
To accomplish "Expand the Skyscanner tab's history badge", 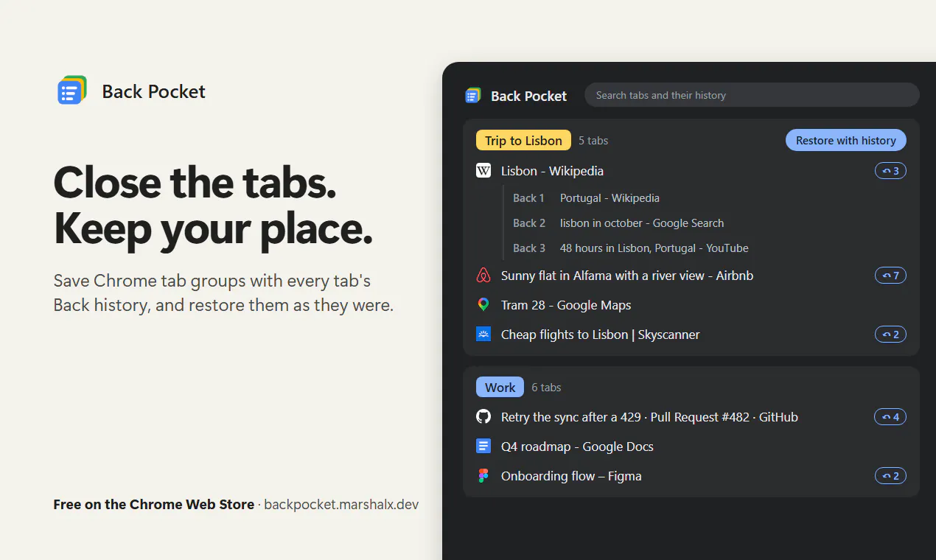I will [x=890, y=335].
